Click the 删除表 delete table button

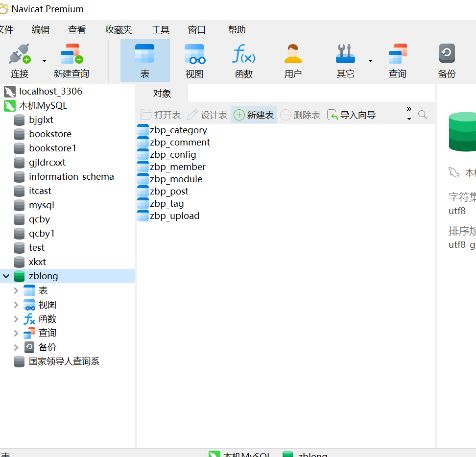pyautogui.click(x=300, y=115)
